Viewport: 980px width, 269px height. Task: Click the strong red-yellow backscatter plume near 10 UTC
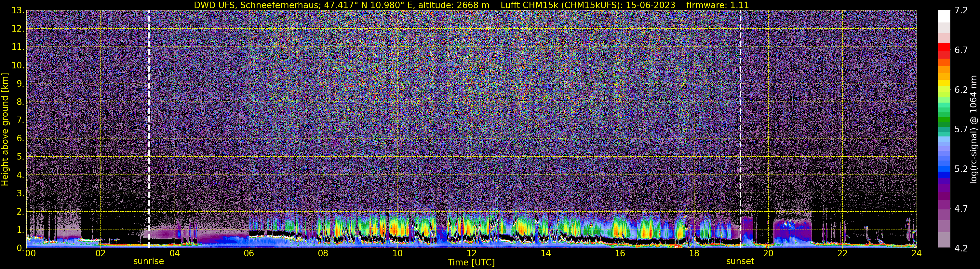395,229
